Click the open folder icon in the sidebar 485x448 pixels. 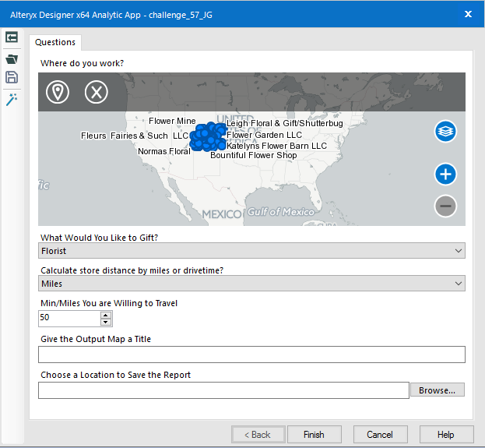(12, 58)
